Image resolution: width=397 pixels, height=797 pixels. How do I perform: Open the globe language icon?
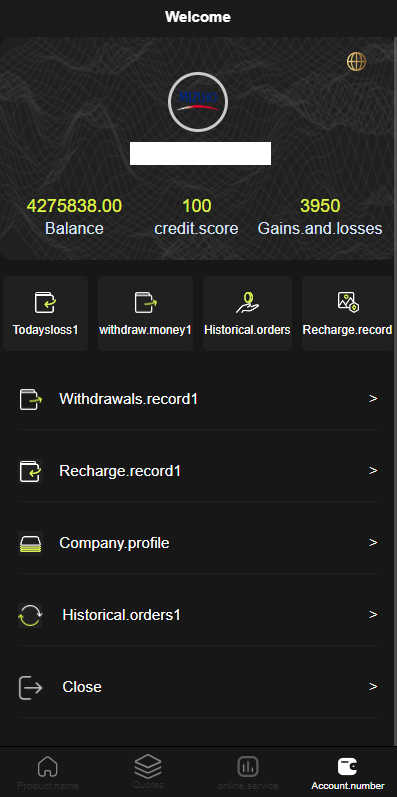356,62
